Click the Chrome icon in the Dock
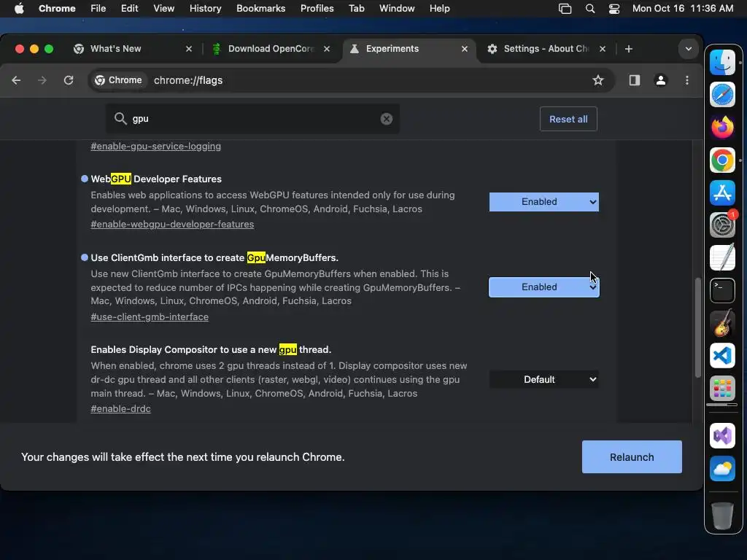The width and height of the screenshot is (747, 560). (722, 160)
